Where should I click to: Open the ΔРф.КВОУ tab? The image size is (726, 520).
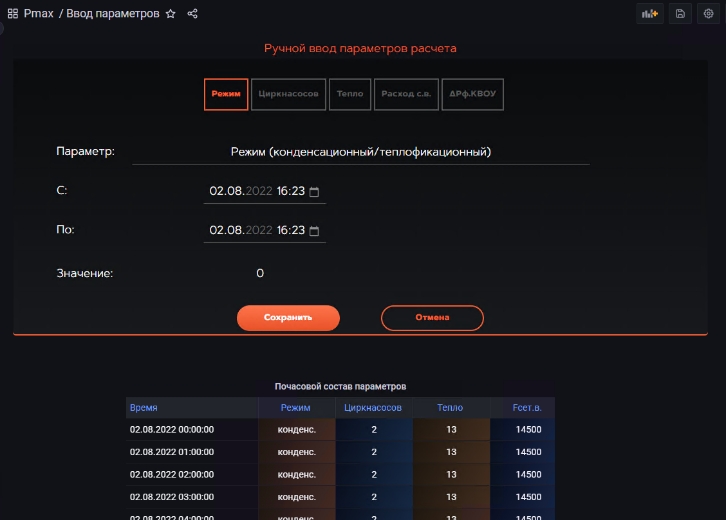coord(472,94)
